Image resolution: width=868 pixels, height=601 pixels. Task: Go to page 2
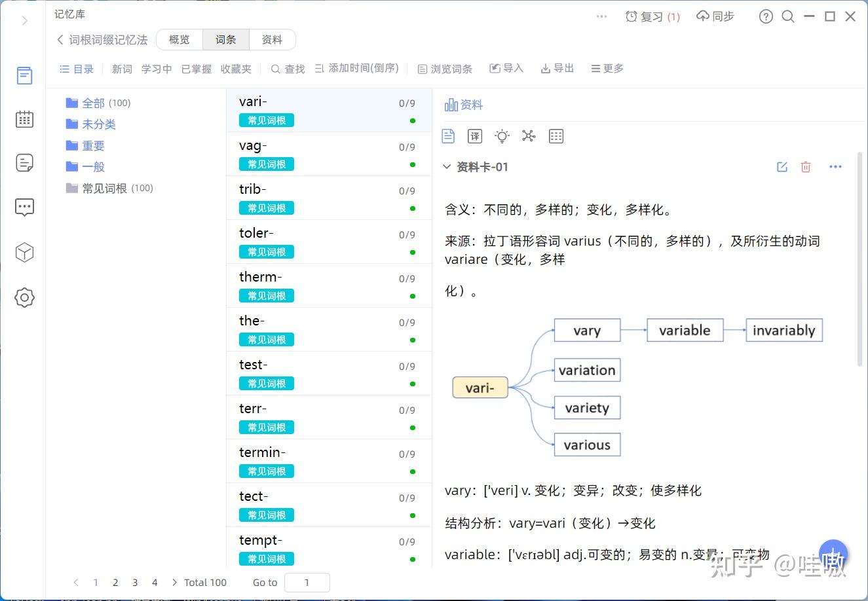(x=115, y=582)
